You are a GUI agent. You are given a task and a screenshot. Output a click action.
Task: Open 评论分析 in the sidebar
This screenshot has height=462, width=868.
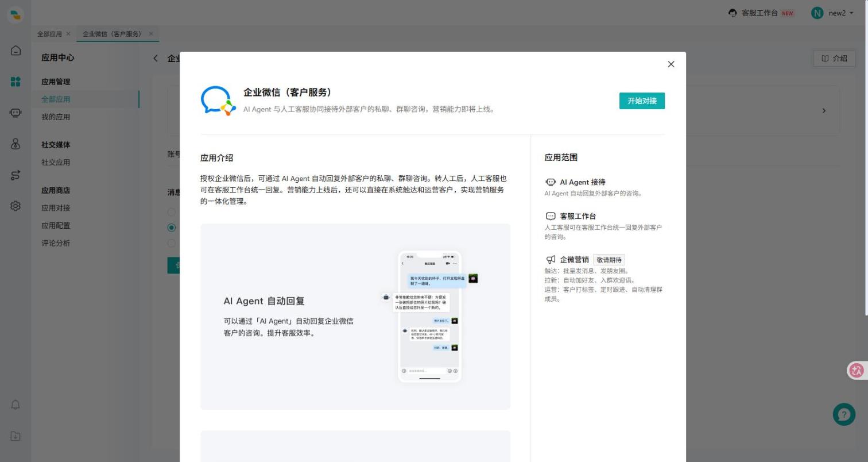click(x=56, y=243)
